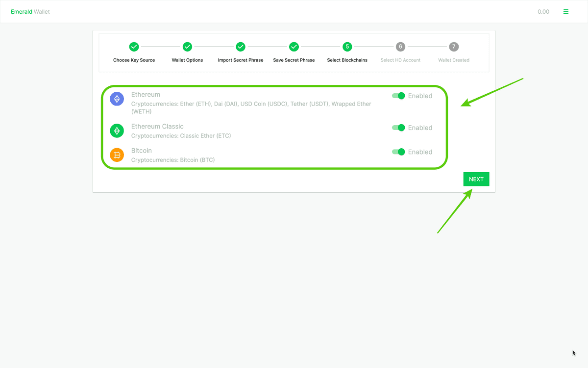Click the grayed step 7 circle
This screenshot has width=588, height=368.
point(453,47)
